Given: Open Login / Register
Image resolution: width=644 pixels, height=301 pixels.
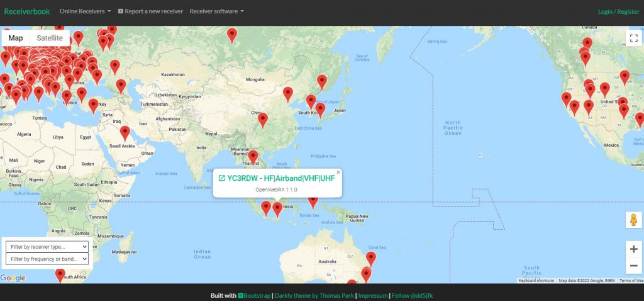Looking at the screenshot, I should [x=619, y=11].
